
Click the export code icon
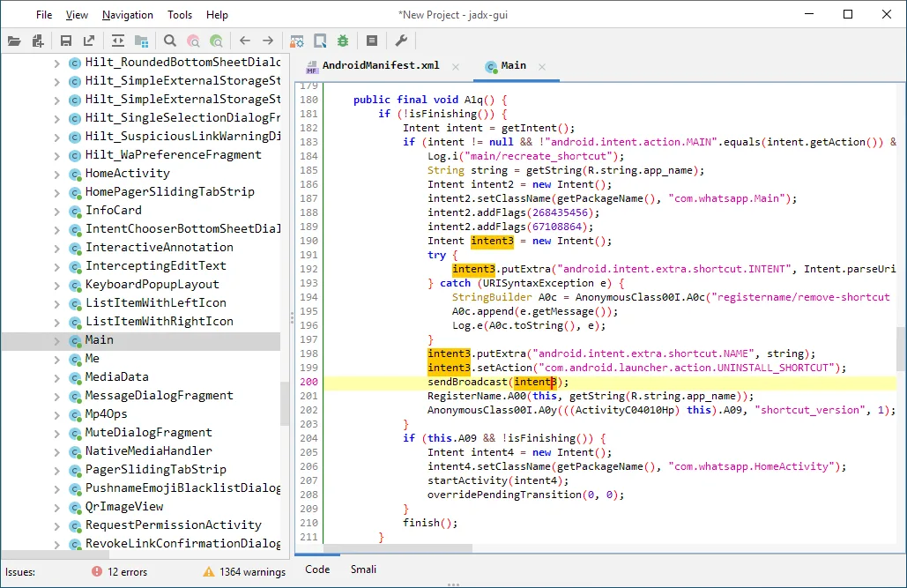(x=89, y=41)
